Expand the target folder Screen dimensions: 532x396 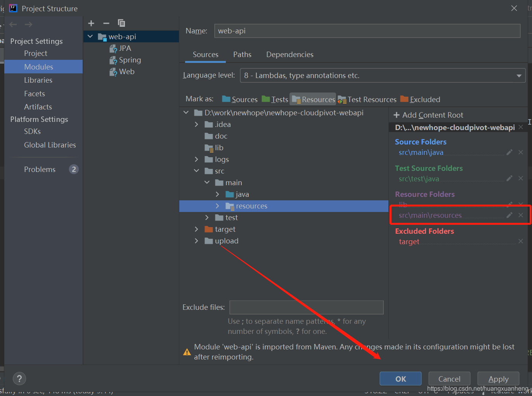[196, 229]
